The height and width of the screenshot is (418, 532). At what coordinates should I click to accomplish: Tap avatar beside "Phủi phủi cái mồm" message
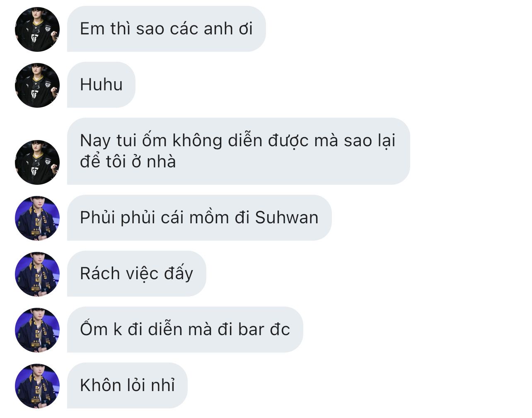tap(37, 218)
